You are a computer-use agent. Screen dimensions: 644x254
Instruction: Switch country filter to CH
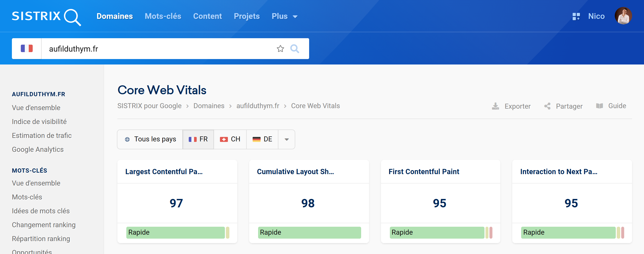point(230,139)
